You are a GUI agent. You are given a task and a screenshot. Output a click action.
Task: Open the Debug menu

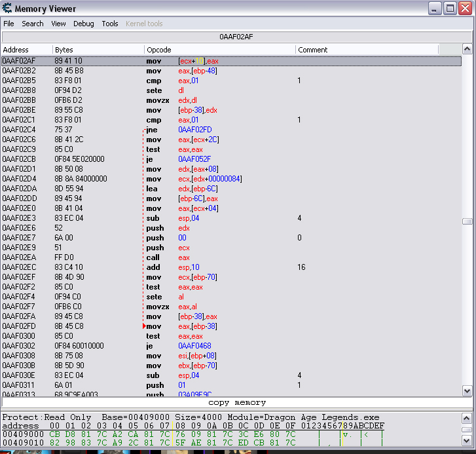[83, 24]
